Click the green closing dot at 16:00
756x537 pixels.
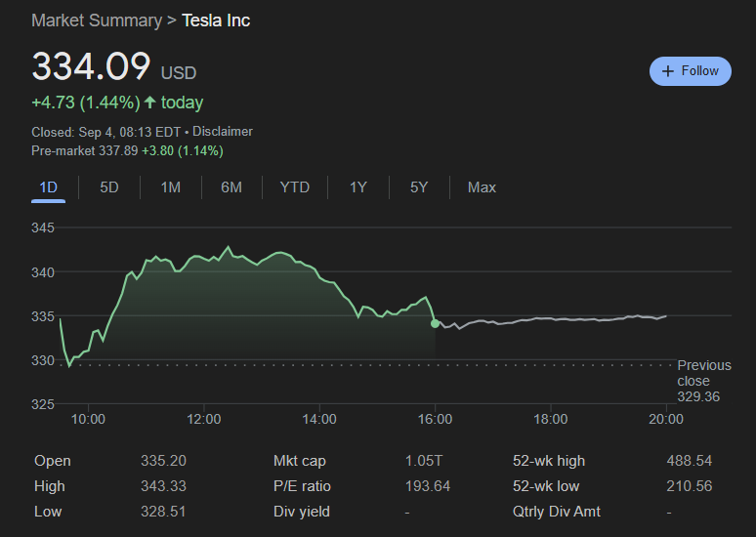pos(435,323)
